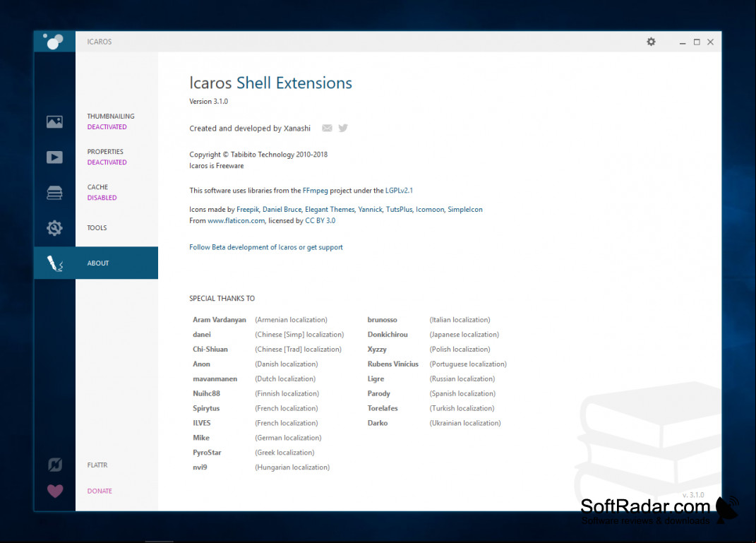Open the FFmpeg project link
This screenshot has height=543, width=756.
tap(316, 191)
